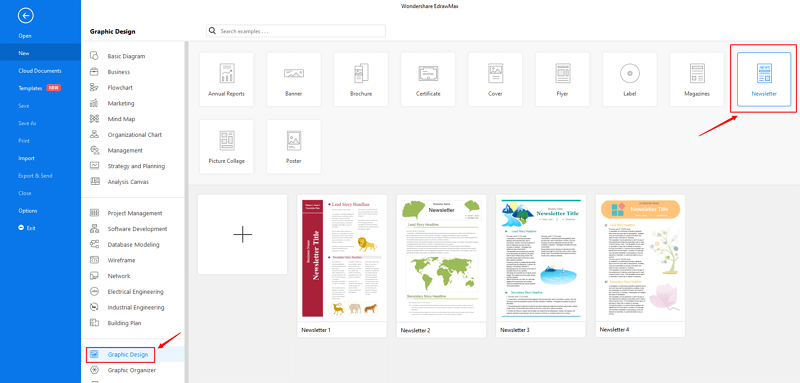Click the back arrow circle icon
This screenshot has height=383, width=800.
click(x=26, y=16)
